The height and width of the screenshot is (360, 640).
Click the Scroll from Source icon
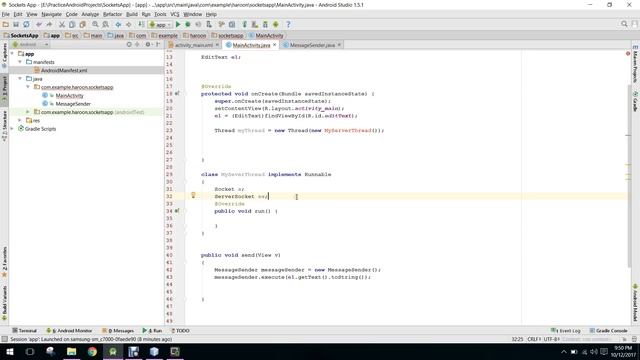click(x=129, y=44)
